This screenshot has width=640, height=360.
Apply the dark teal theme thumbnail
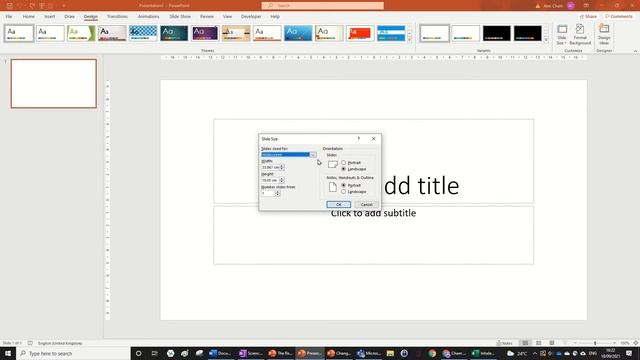pyautogui.click(x=174, y=33)
